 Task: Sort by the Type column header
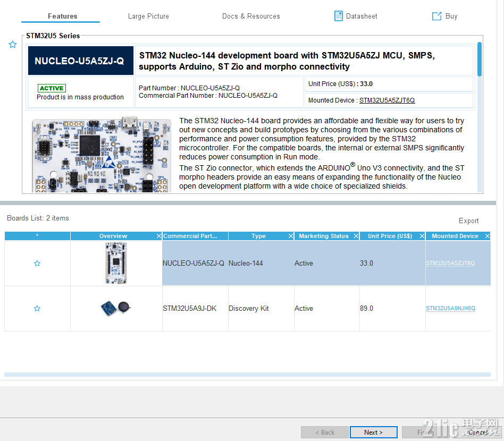tap(258, 235)
